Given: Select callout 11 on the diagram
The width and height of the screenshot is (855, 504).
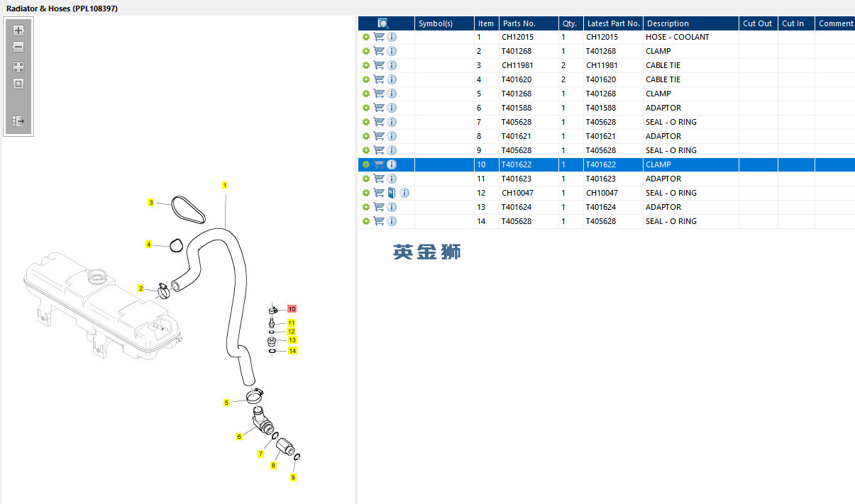Looking at the screenshot, I should click(x=291, y=323).
